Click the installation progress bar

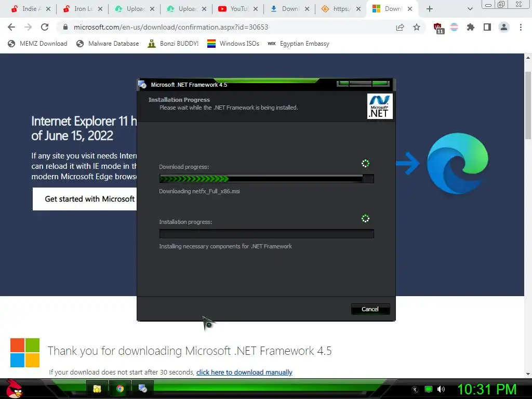(x=267, y=234)
